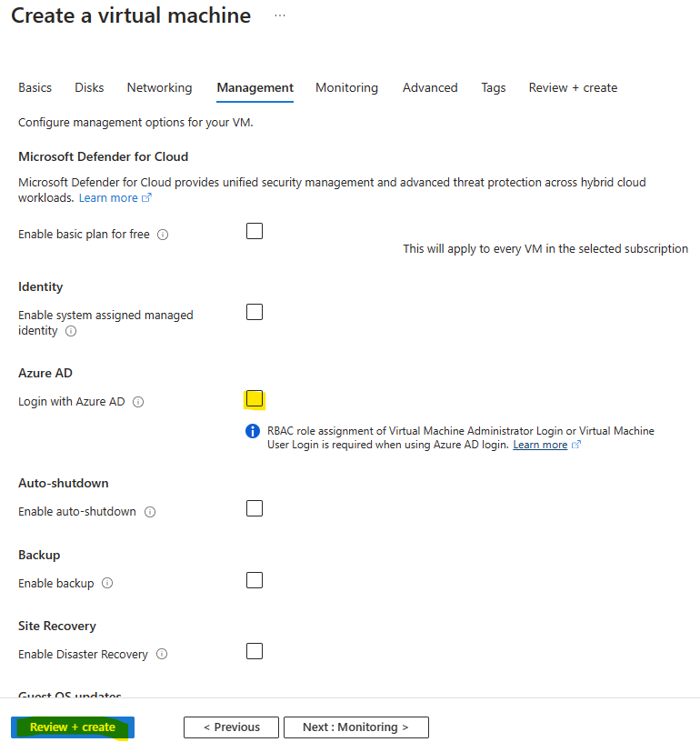Open the Tags tab
The height and width of the screenshot is (742, 700).
[x=494, y=88]
